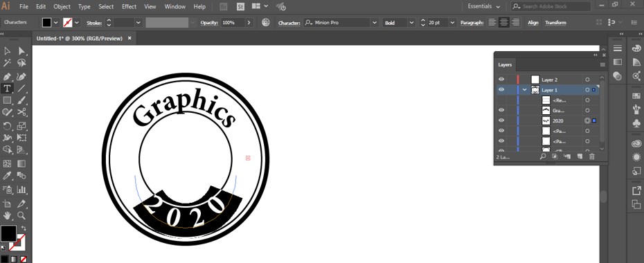644x263 pixels.
Task: Open font family Minion Pro dropdown
Action: pyautogui.click(x=374, y=23)
